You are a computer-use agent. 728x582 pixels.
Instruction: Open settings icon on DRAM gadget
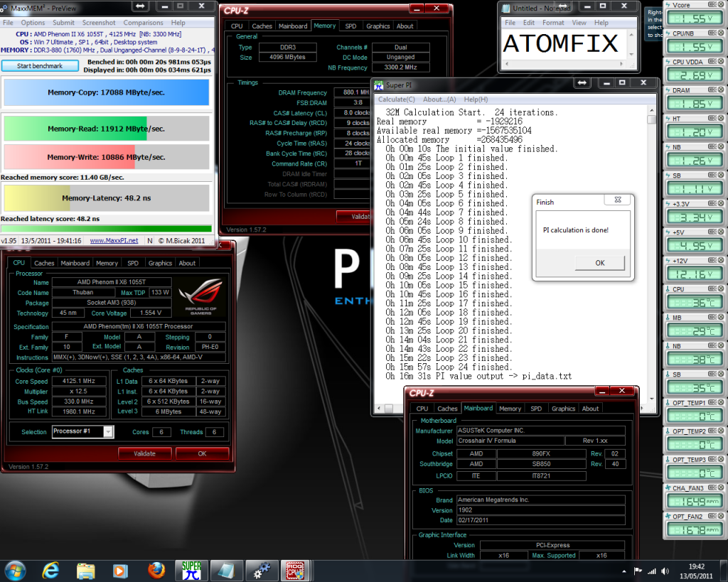(712, 90)
